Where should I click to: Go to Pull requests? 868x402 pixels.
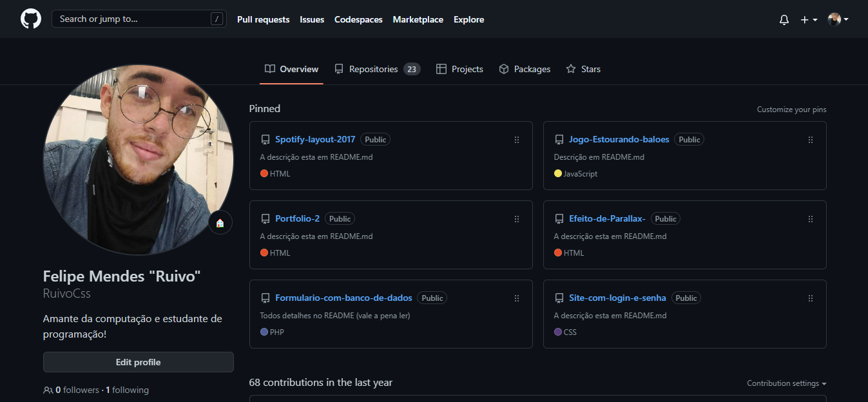[x=263, y=19]
